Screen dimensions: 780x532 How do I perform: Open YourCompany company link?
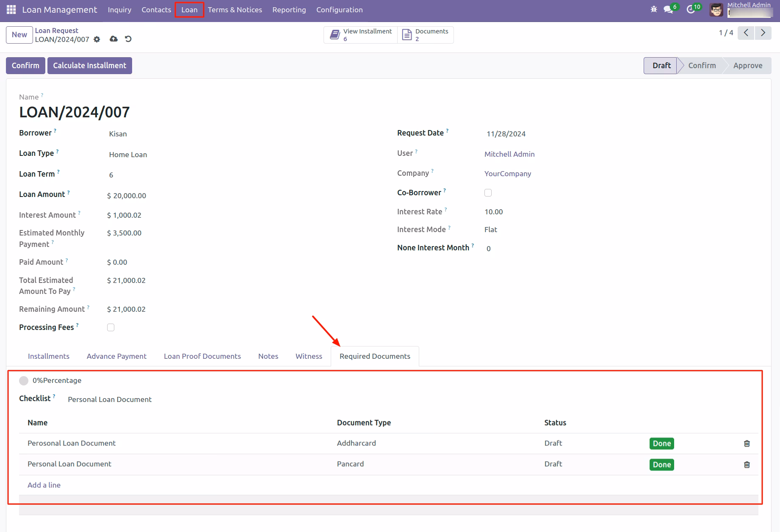coord(508,174)
